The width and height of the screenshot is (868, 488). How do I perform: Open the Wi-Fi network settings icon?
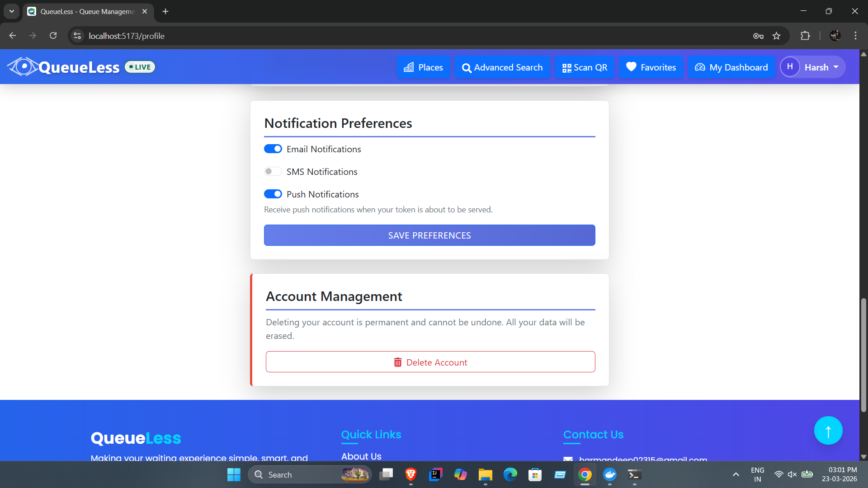pyautogui.click(x=778, y=474)
